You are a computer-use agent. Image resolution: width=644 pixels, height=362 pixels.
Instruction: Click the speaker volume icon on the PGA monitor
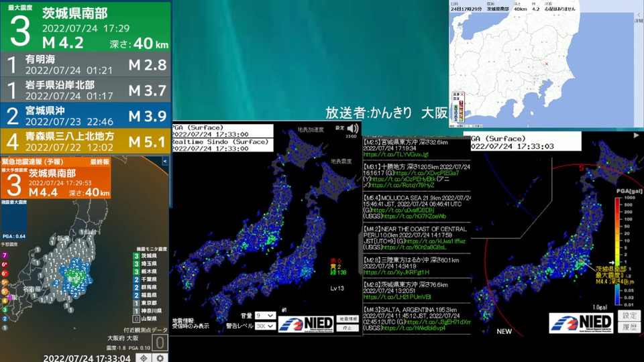pyautogui.click(x=352, y=129)
